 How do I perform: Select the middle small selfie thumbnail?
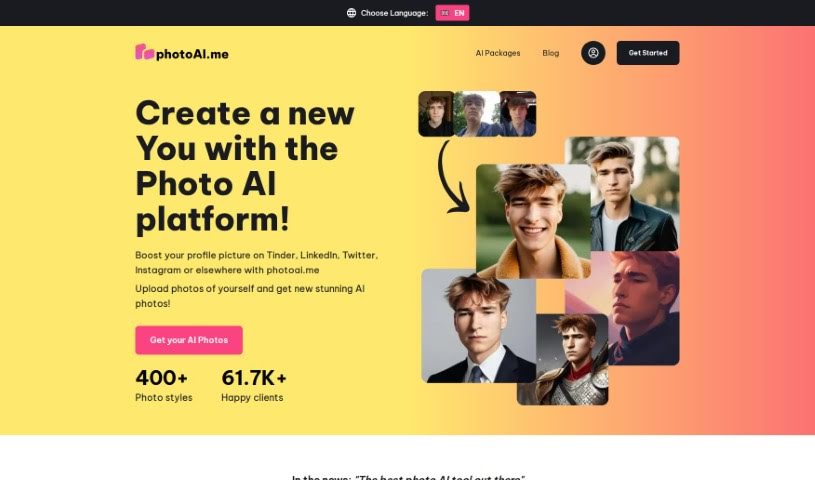(477, 114)
